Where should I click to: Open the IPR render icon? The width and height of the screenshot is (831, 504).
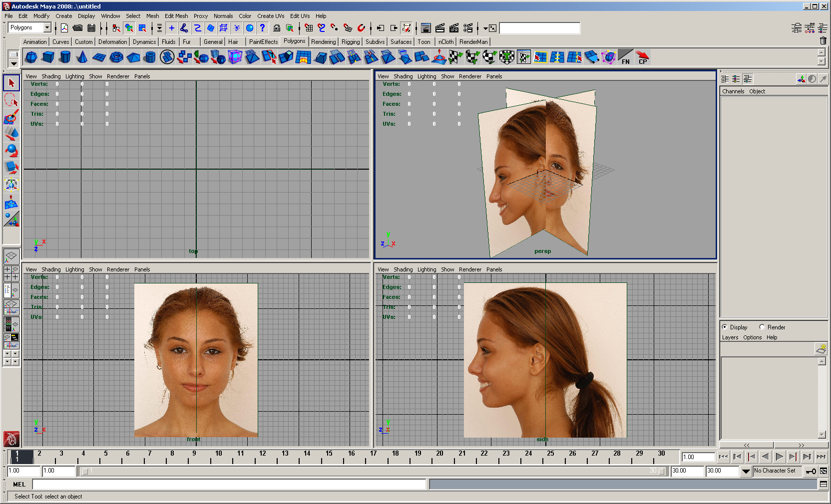click(453, 28)
